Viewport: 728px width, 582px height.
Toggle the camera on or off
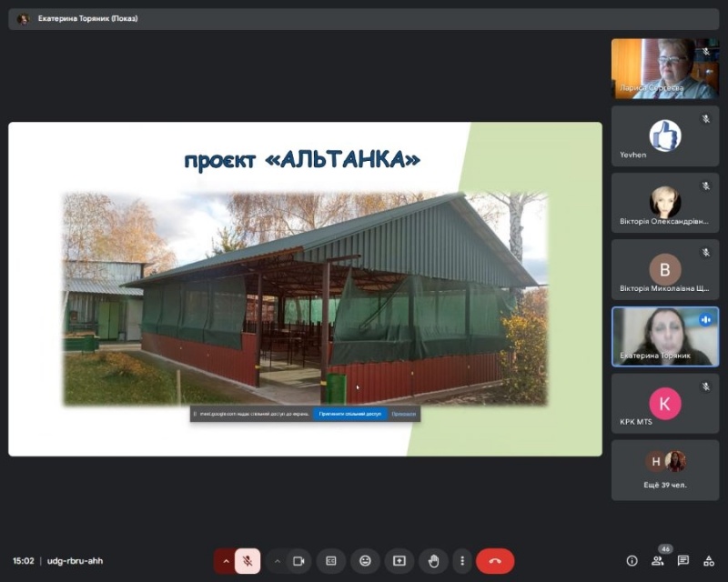click(x=298, y=561)
